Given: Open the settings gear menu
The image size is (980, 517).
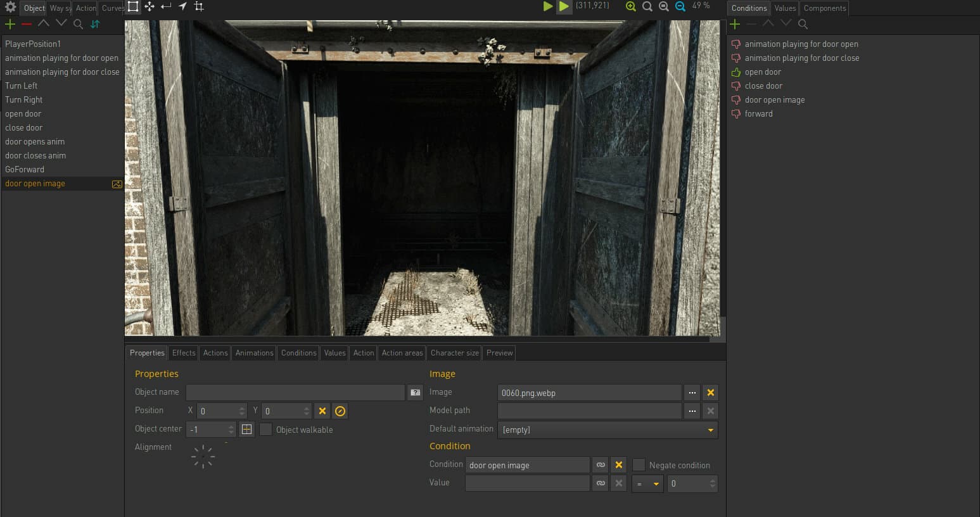Looking at the screenshot, I should 10,7.
